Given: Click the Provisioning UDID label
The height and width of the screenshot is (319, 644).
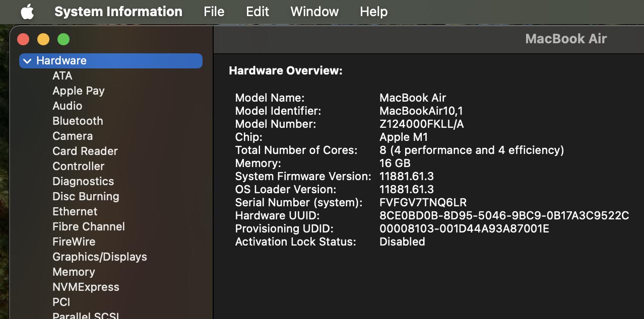Looking at the screenshot, I should 285,229.
